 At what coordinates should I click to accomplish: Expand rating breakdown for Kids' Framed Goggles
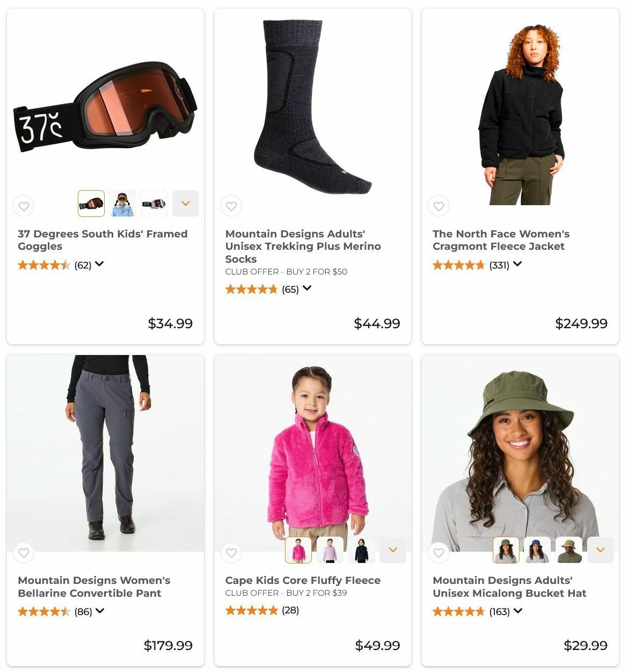(x=99, y=264)
